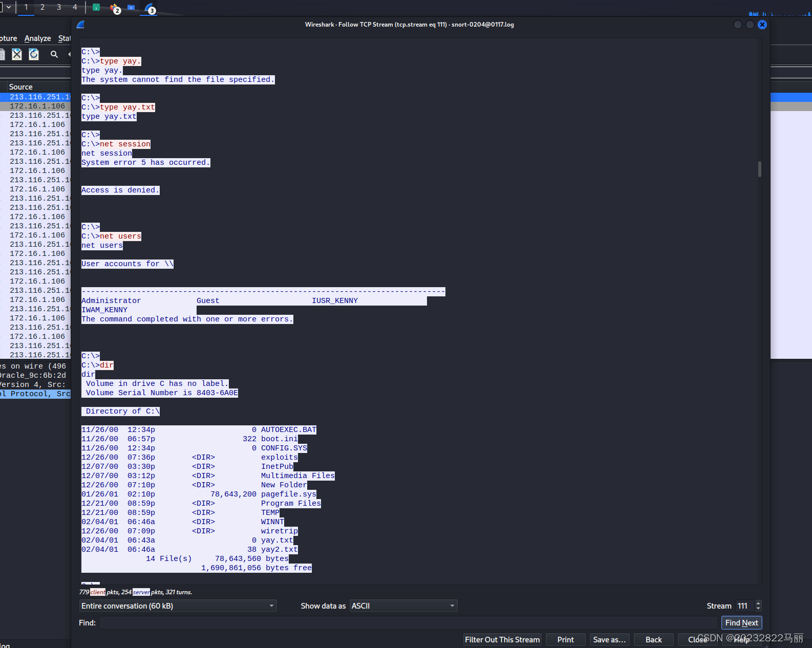Click the Save as… button
Image resolution: width=812 pixels, height=648 pixels.
(609, 640)
